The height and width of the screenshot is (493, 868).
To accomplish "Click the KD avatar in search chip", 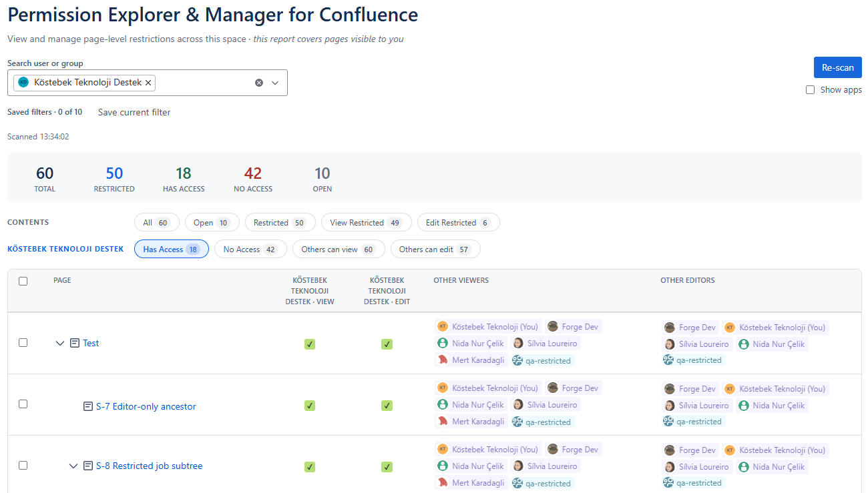I will [24, 83].
